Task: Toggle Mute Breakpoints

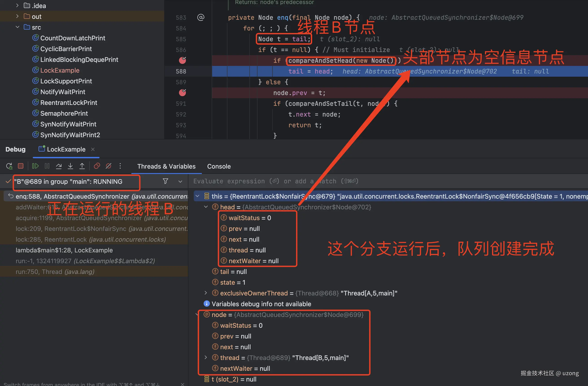Action: [x=109, y=166]
